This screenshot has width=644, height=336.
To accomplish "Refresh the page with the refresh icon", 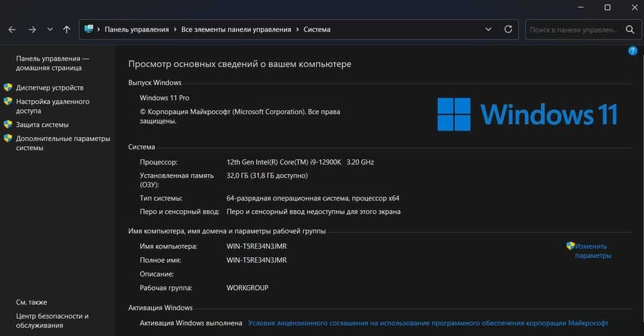I will click(508, 29).
